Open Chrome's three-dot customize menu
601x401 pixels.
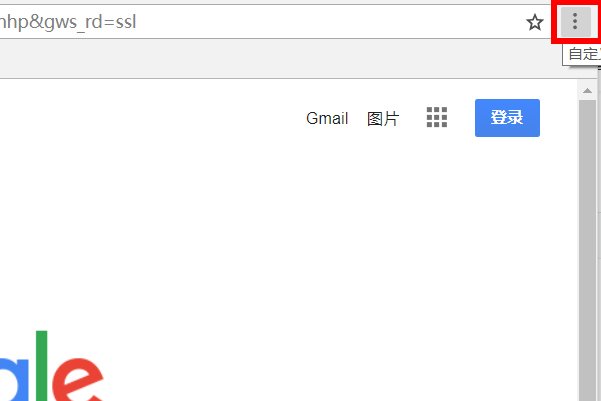point(575,22)
